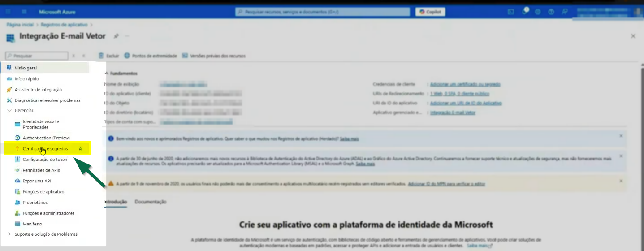Click the wrench icon for Diagnosticar e resolver problemas
The width and height of the screenshot is (644, 251).
point(9,100)
